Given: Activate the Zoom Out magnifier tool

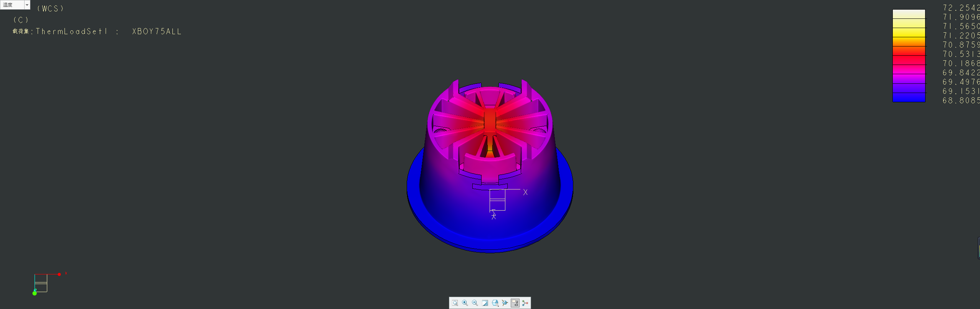Looking at the screenshot, I should click(475, 303).
